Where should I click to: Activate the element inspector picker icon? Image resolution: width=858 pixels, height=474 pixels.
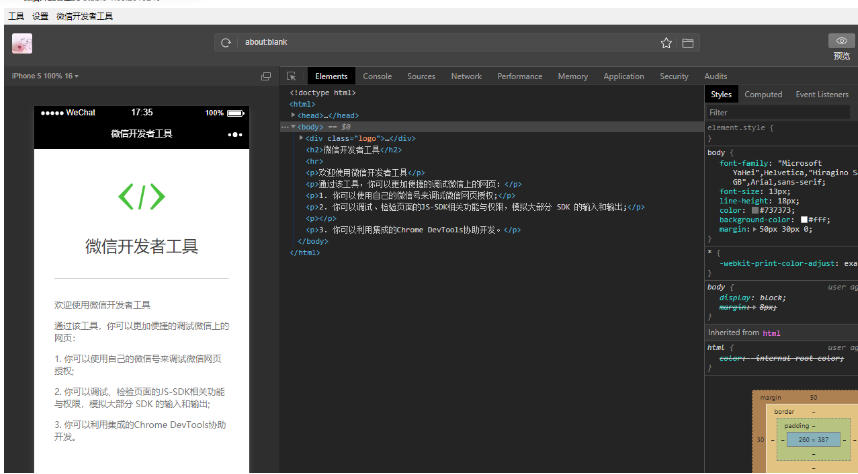click(x=291, y=76)
